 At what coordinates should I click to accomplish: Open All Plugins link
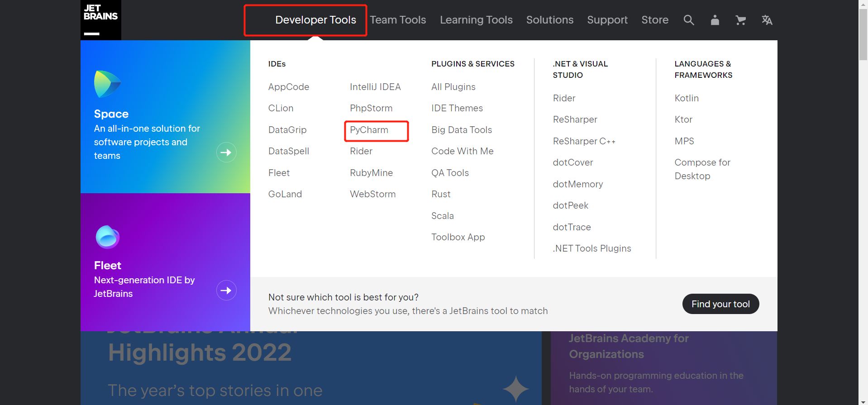[x=453, y=87]
